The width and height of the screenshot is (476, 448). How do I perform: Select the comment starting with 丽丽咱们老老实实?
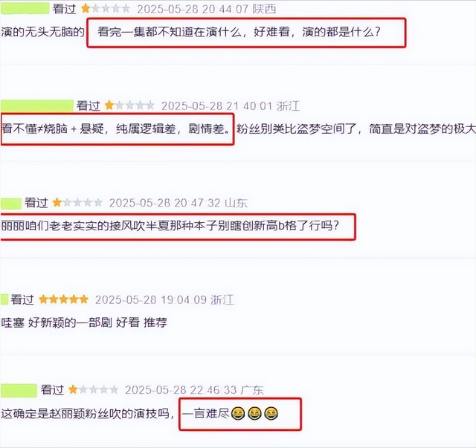coord(170,226)
